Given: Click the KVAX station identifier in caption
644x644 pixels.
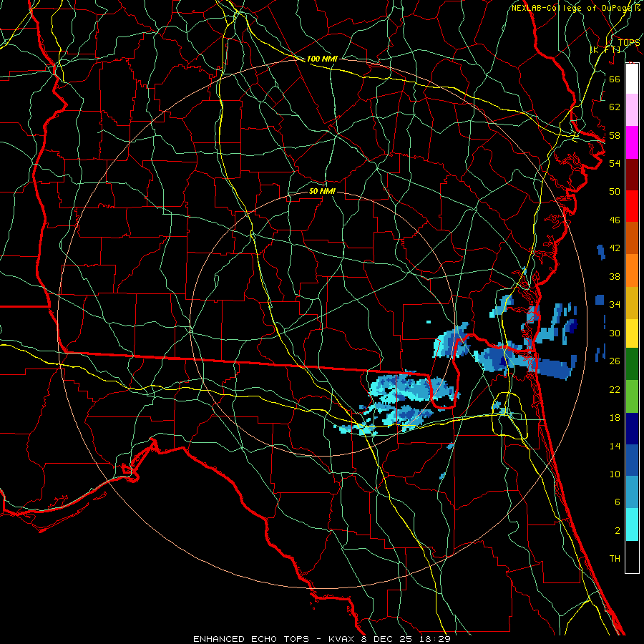Looking at the screenshot, I should pos(342,639).
